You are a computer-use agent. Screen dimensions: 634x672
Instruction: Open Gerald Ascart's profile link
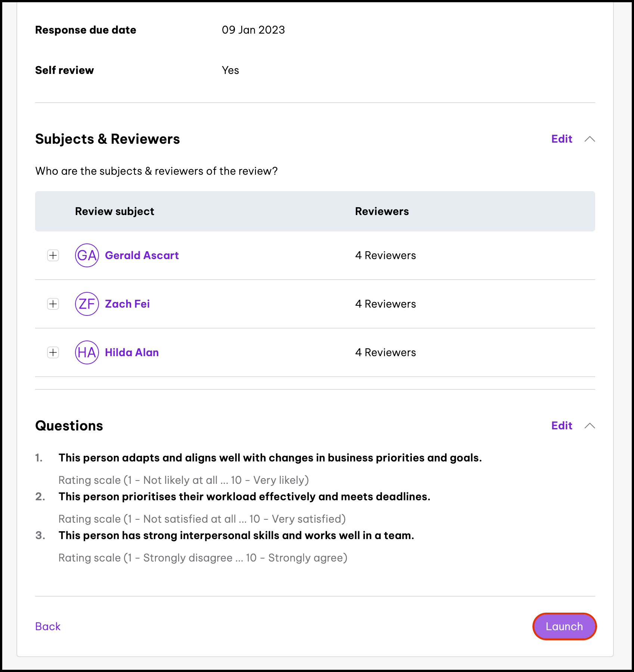point(142,255)
